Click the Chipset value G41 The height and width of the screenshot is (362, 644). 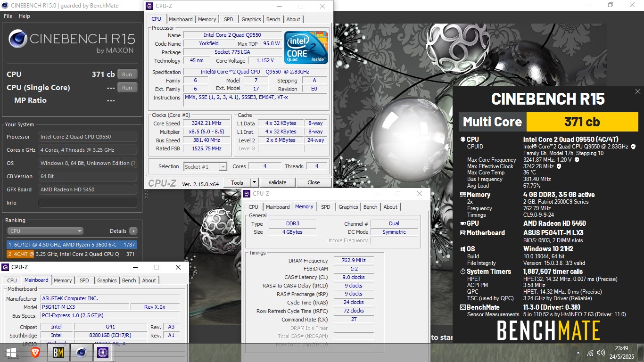pyautogui.click(x=110, y=327)
